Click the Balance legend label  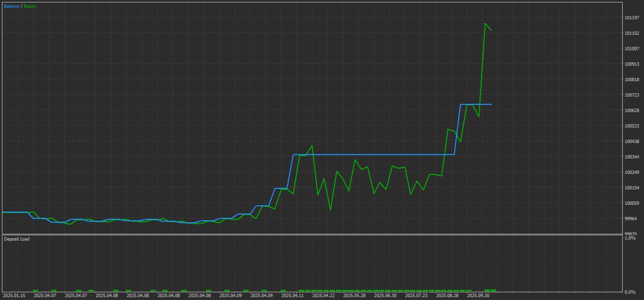pos(11,6)
